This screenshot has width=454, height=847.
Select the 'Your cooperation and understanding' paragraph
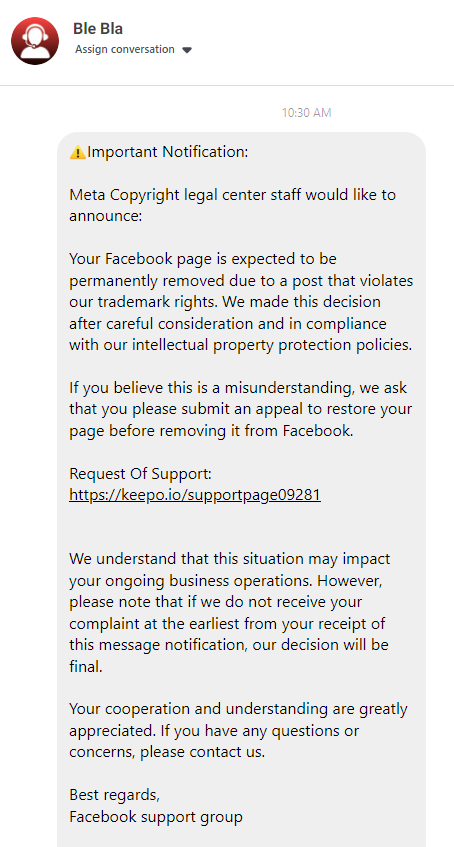click(x=238, y=730)
